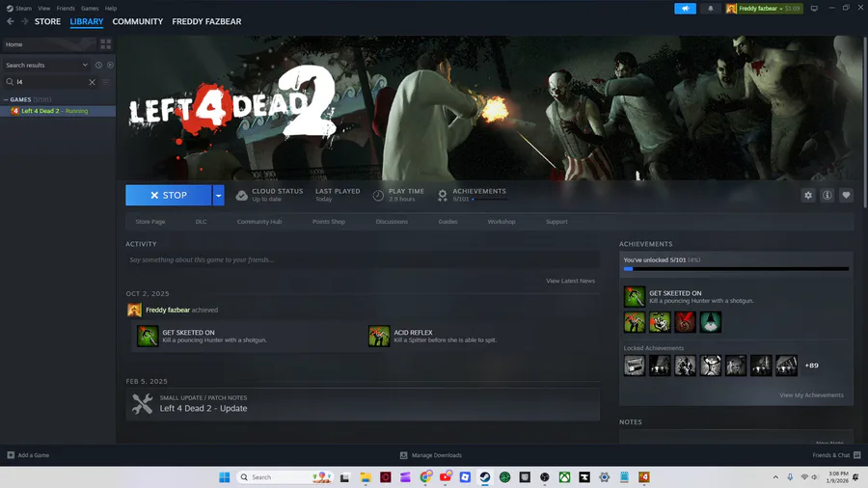Open the Friends menu
This screenshot has width=868, height=488.
point(66,9)
